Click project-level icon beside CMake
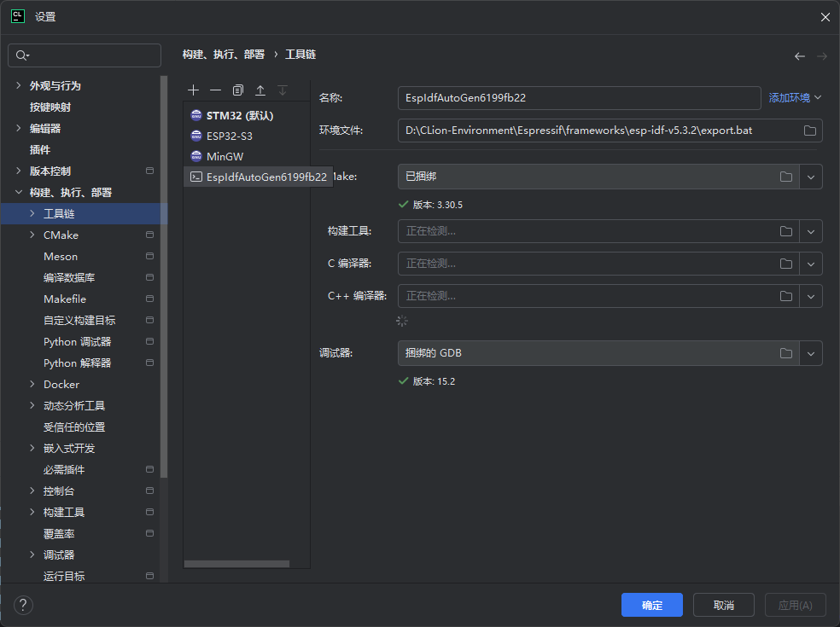840x627 pixels. pyautogui.click(x=150, y=235)
